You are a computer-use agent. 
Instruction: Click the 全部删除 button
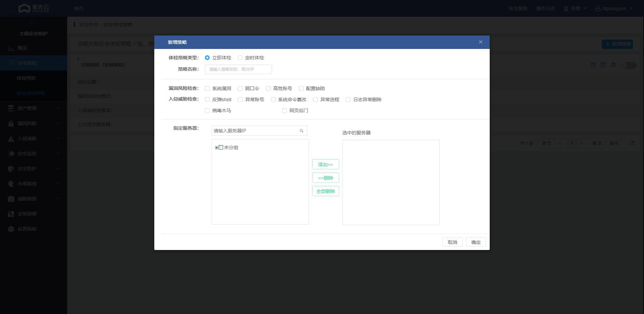coord(326,191)
